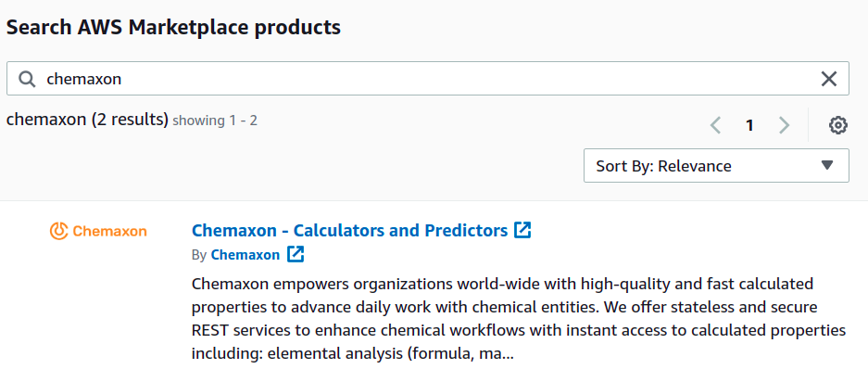The width and height of the screenshot is (868, 369).
Task: Expand the Sort By: Relevance dropdown
Action: [716, 165]
